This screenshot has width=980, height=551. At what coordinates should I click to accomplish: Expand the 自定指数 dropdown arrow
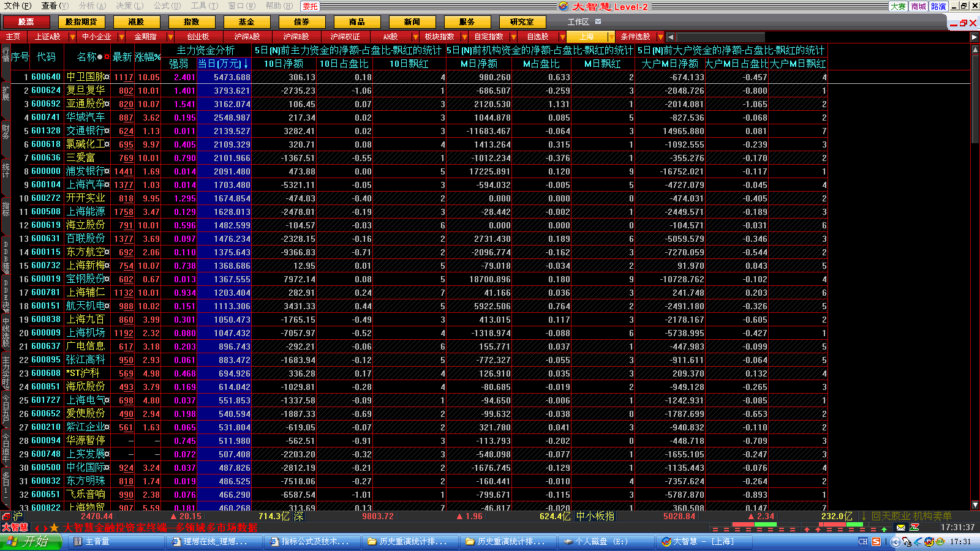[513, 37]
